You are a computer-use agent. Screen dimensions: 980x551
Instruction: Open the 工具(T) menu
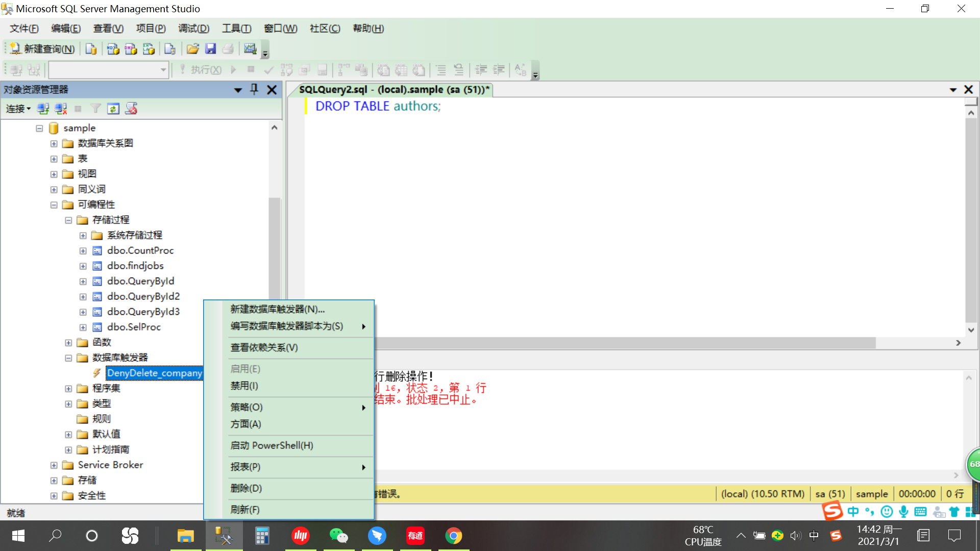point(236,29)
